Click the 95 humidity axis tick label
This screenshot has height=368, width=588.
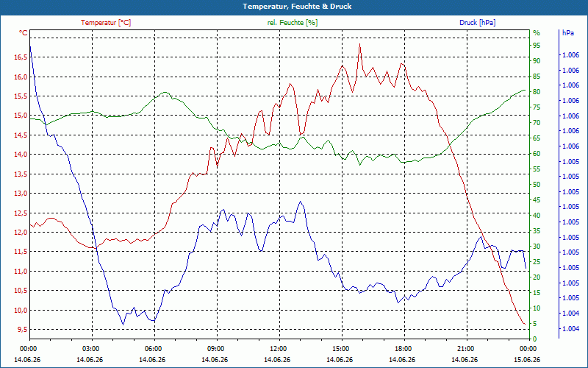click(537, 46)
